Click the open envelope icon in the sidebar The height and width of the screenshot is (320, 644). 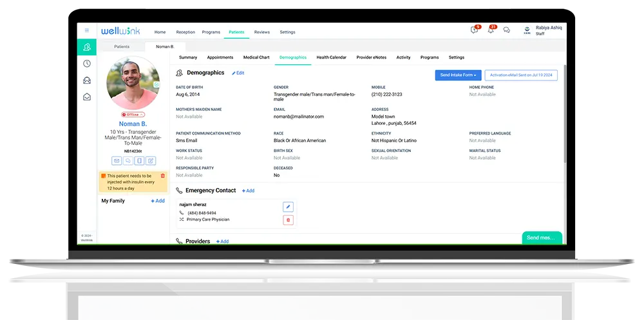[87, 97]
